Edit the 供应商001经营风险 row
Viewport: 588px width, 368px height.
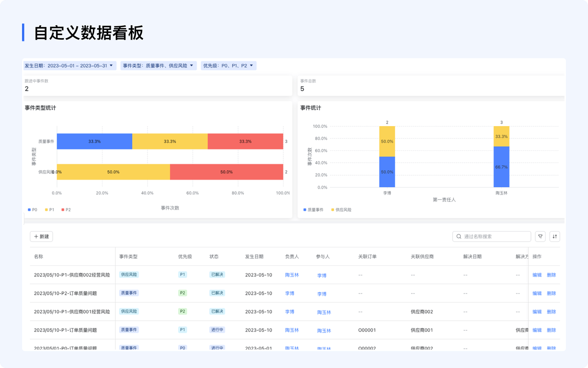[537, 312]
